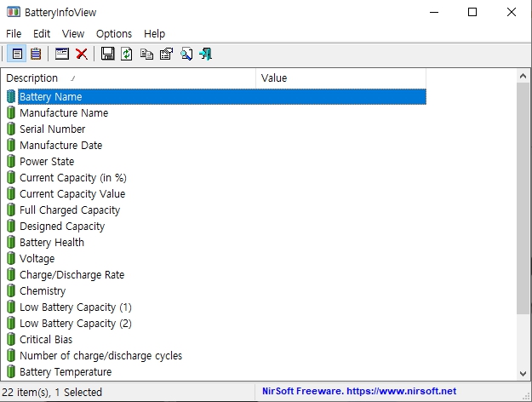Open the File menu
Screen dimensions: 532x402
[14, 33]
